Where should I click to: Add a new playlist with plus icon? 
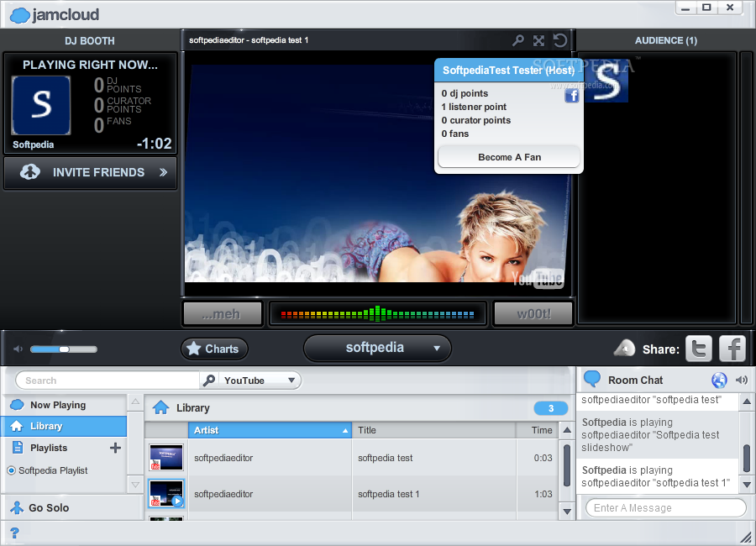[x=115, y=448]
